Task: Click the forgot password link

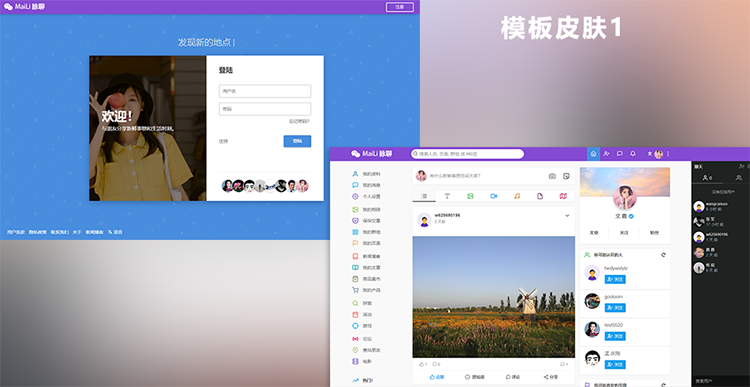Action: point(299,121)
